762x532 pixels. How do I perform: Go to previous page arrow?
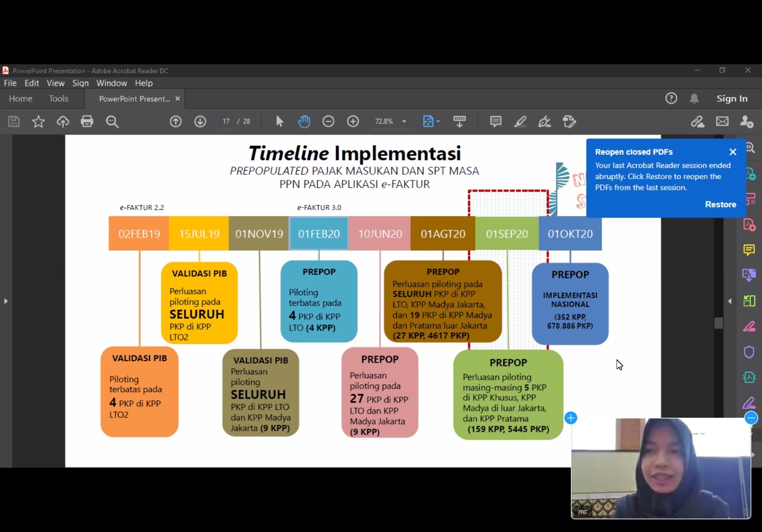click(176, 121)
